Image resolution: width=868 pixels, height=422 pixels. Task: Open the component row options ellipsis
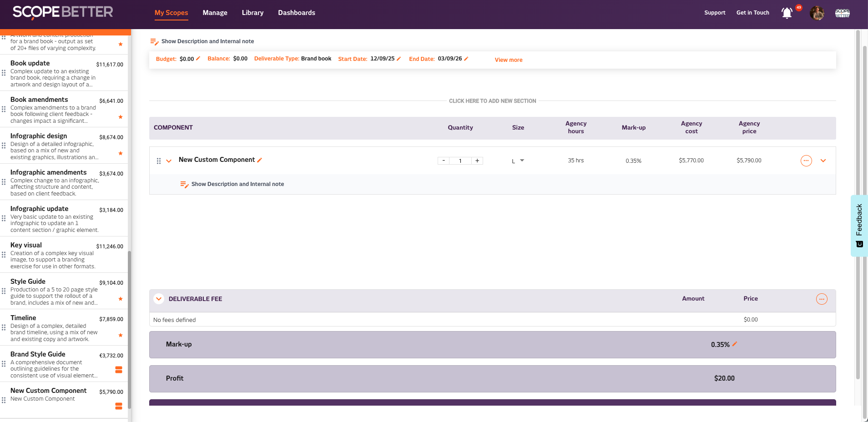(806, 161)
